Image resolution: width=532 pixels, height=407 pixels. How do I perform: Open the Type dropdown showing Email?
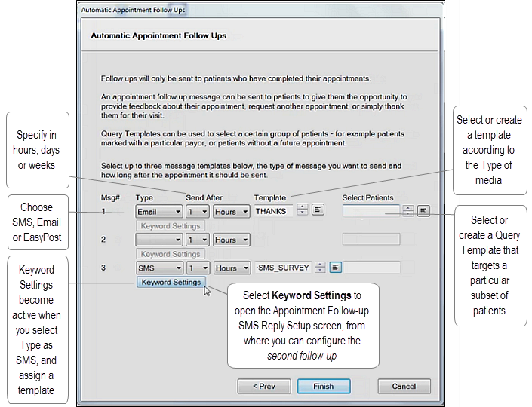(158, 212)
